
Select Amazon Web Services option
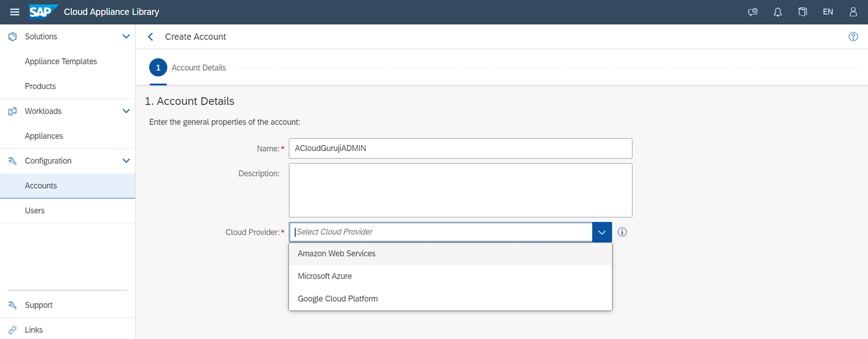336,253
